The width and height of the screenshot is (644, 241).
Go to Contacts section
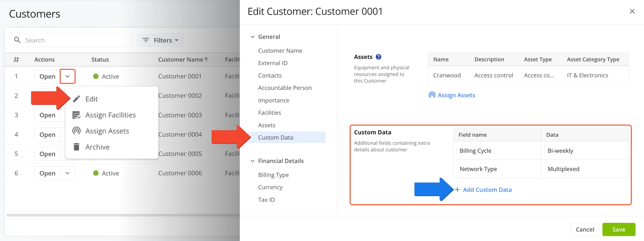[x=270, y=76]
